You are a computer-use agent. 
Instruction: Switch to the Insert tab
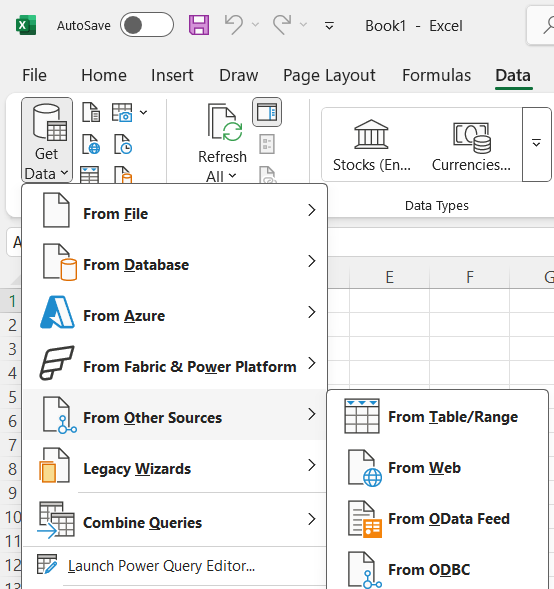point(172,75)
